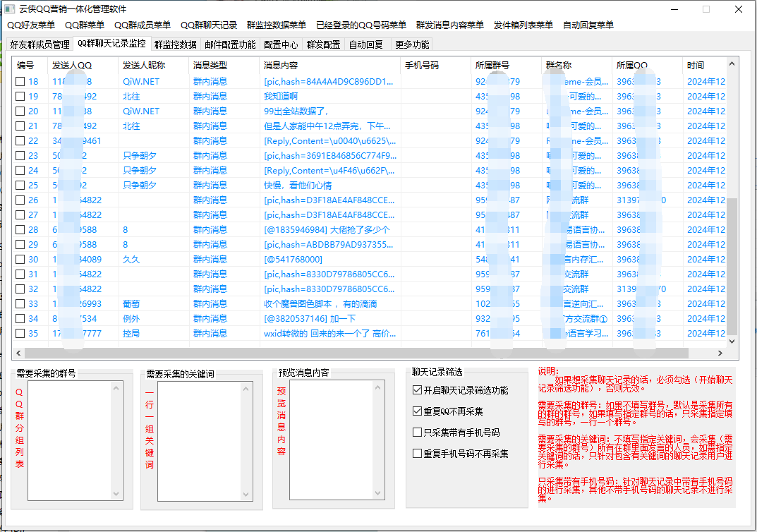757x532 pixels.
Task: Open the 自动回复菜单 menu
Action: [x=588, y=25]
